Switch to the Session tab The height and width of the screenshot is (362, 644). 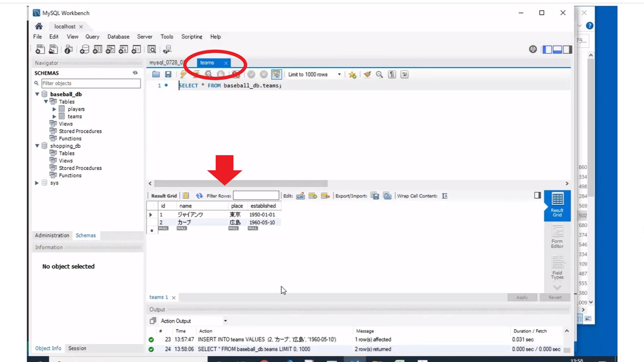pyautogui.click(x=77, y=348)
